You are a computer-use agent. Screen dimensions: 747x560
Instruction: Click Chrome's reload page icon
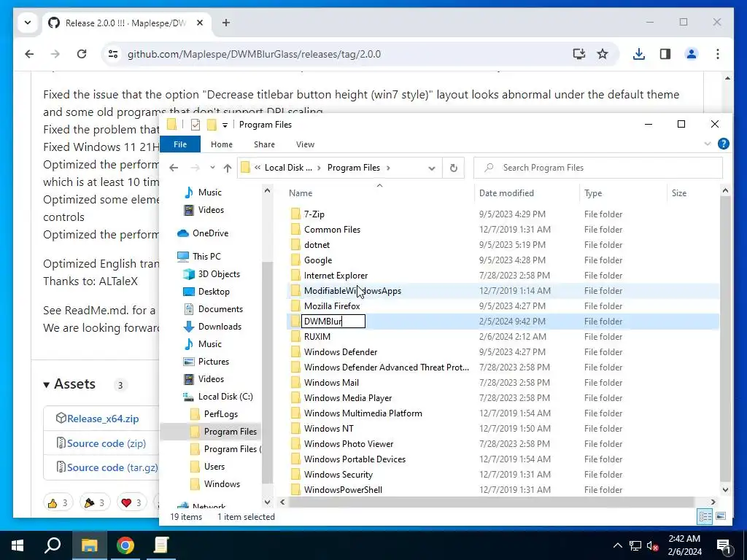[x=82, y=54]
